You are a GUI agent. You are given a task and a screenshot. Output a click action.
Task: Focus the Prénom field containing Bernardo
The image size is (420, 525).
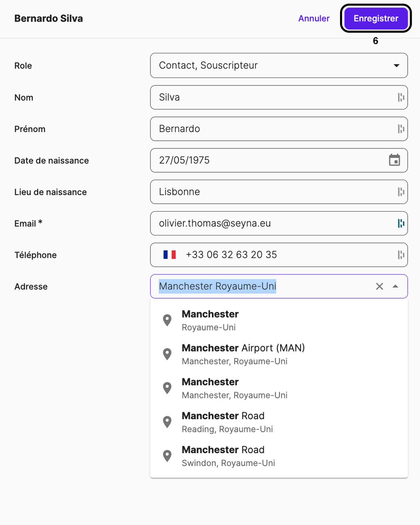point(279,129)
